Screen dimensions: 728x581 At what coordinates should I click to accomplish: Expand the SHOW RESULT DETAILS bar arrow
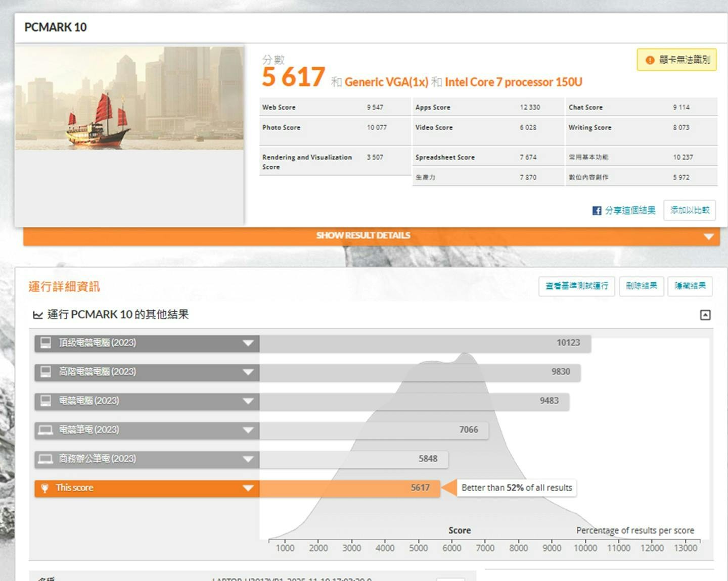click(x=709, y=236)
